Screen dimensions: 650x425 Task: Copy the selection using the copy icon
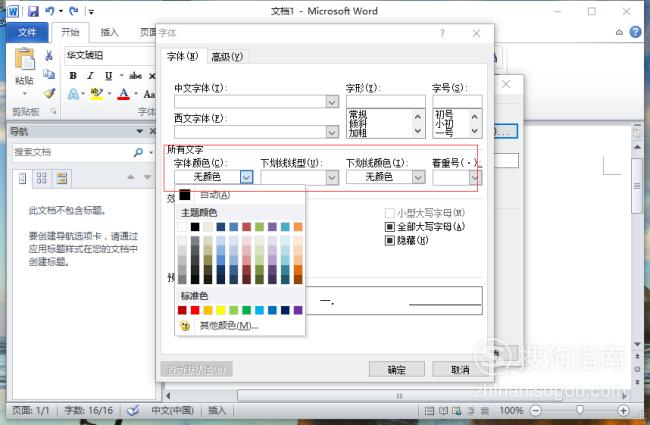49,74
